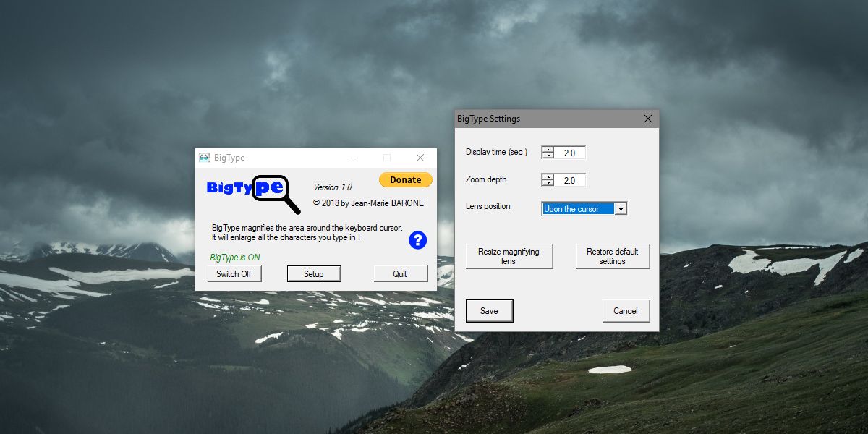Click the '© 2018 by Jean-Marie BARONE' text
The height and width of the screenshot is (434, 868).
(x=368, y=203)
